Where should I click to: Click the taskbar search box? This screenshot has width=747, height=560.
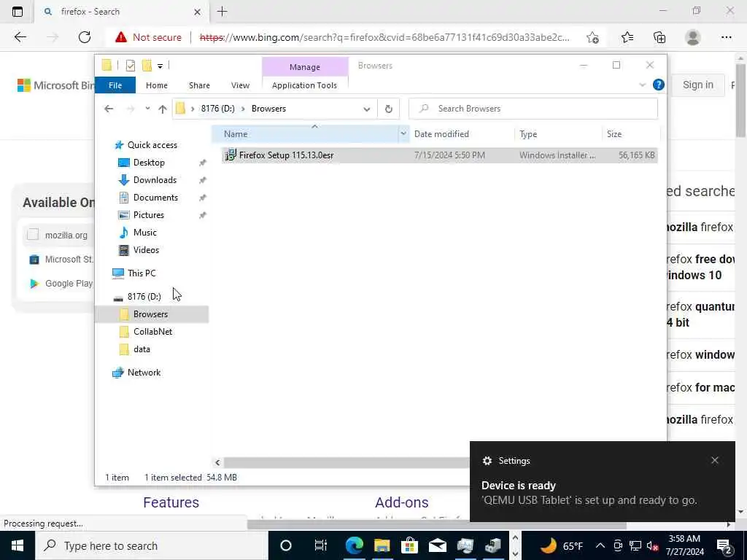click(x=152, y=545)
